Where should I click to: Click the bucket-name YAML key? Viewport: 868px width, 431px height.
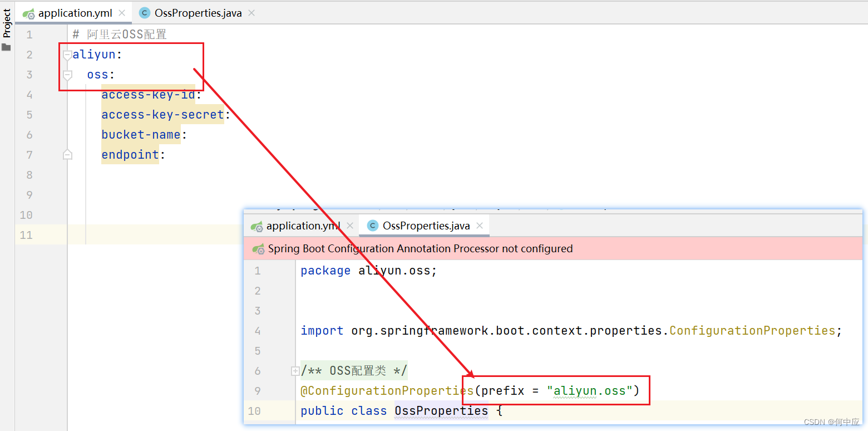(141, 135)
